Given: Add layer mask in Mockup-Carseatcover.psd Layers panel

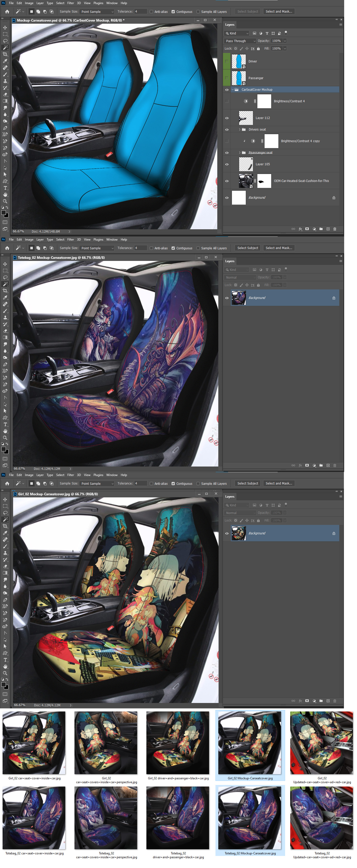Looking at the screenshot, I should (307, 229).
